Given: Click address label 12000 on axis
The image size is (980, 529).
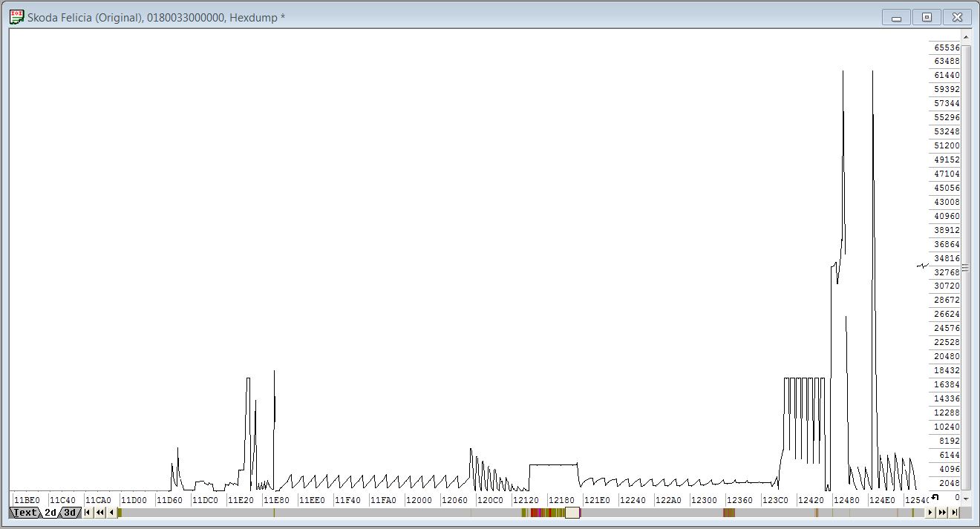Looking at the screenshot, I should [419, 500].
